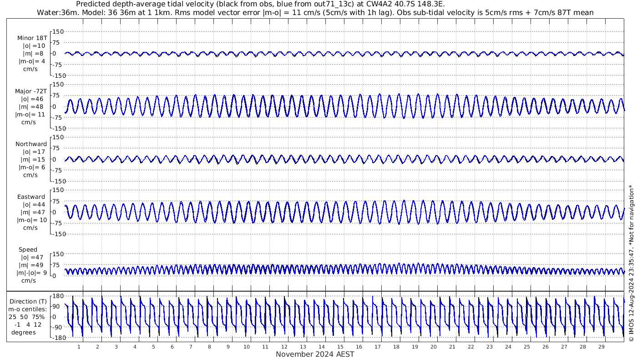The width and height of the screenshot is (637, 364).
Task: Select the '|m| =8' value in the Minor panel
Action: pos(33,53)
